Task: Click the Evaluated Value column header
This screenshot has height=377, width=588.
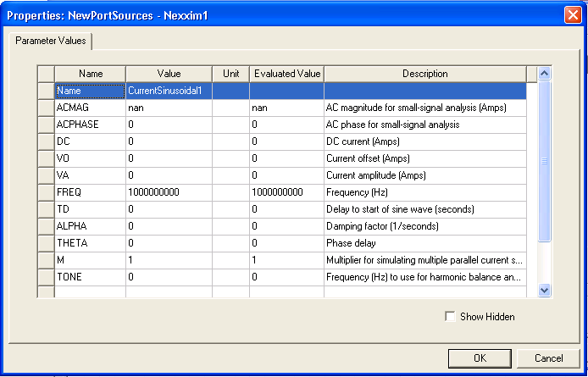Action: click(x=286, y=74)
